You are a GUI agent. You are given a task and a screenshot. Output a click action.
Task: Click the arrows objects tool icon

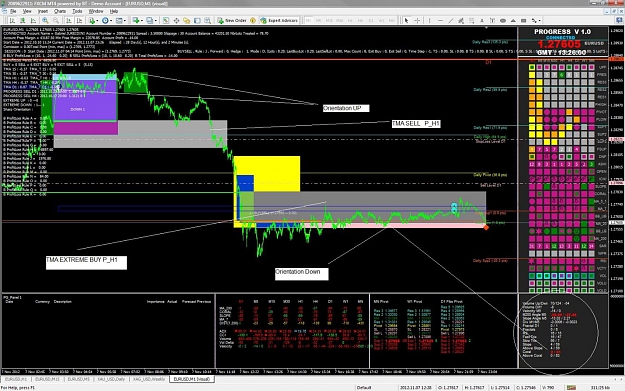click(x=534, y=20)
